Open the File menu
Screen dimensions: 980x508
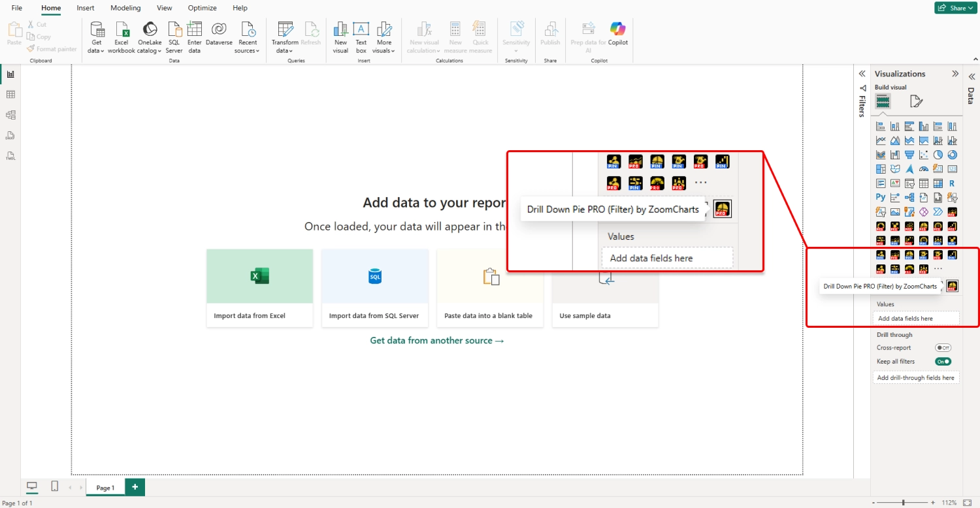(17, 8)
